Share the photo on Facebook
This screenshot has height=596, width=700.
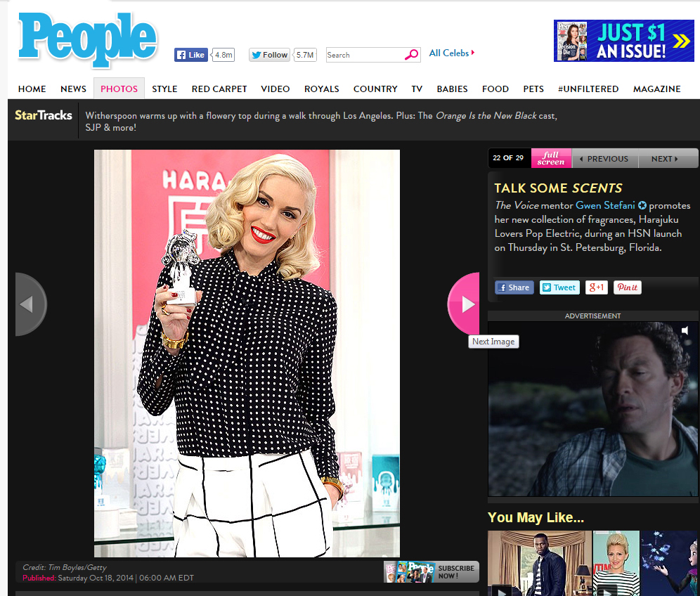point(514,287)
